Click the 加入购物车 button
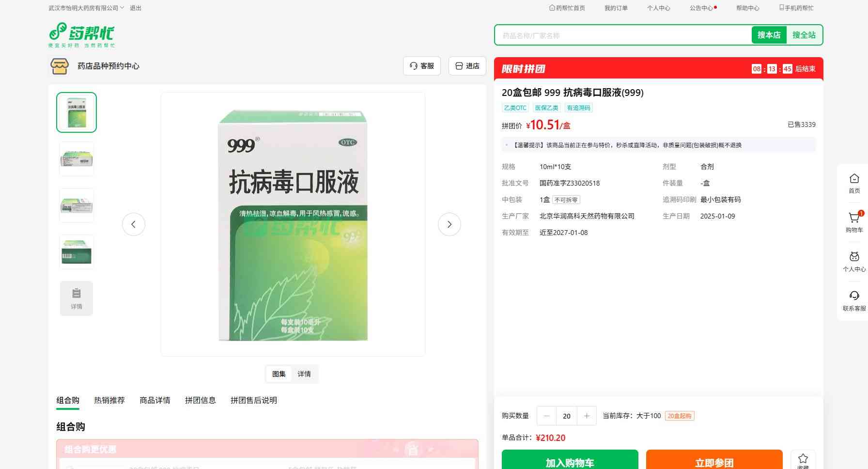 (x=570, y=461)
